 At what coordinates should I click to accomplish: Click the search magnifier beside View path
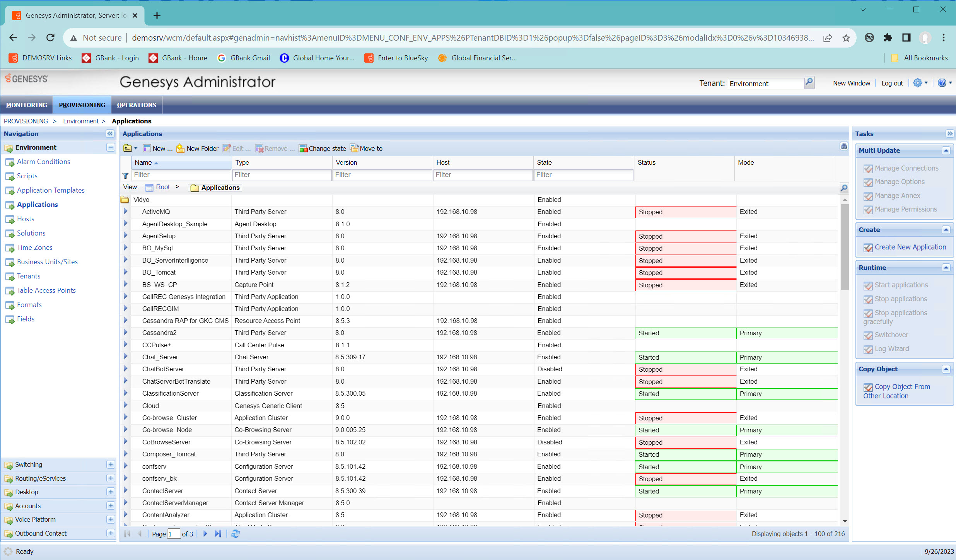(844, 188)
